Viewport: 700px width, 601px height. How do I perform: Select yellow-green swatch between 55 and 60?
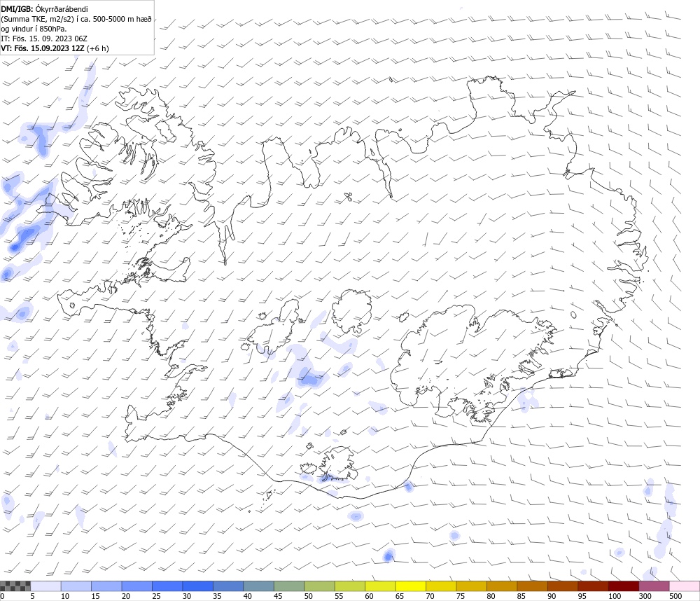pos(349,586)
